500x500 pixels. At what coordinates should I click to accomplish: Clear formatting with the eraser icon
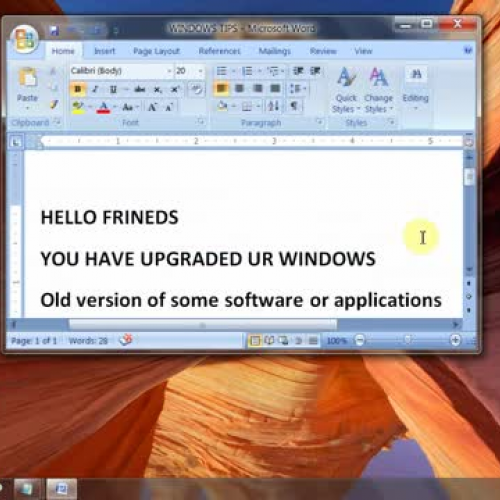[197, 89]
